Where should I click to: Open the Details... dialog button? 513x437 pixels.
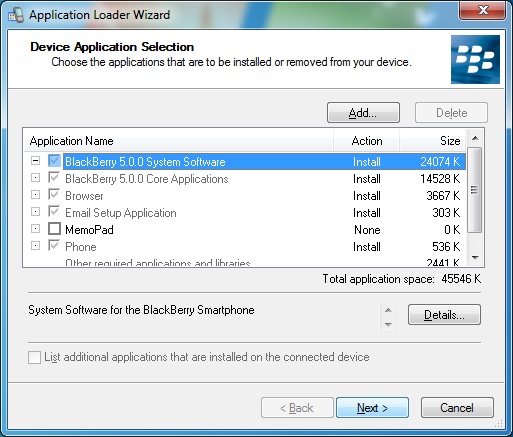[444, 314]
